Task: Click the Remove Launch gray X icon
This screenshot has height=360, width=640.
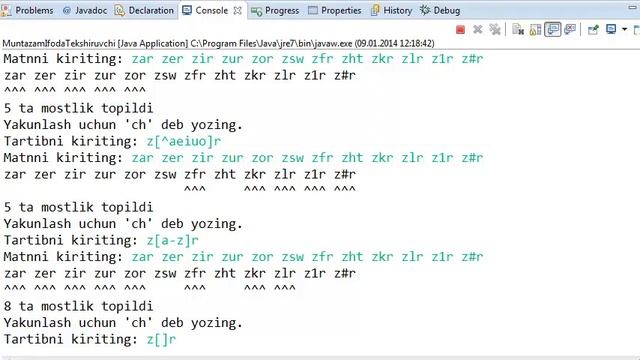Action: coord(478,29)
